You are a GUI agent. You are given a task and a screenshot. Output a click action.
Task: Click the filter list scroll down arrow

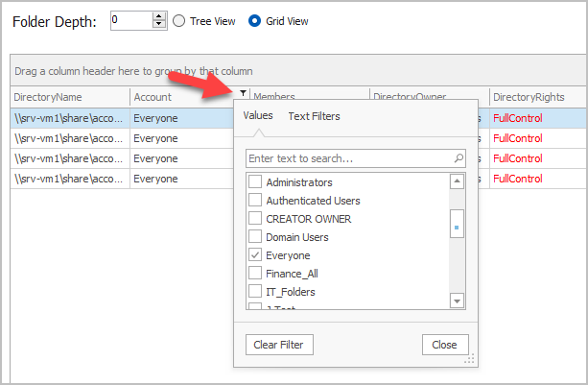(457, 301)
